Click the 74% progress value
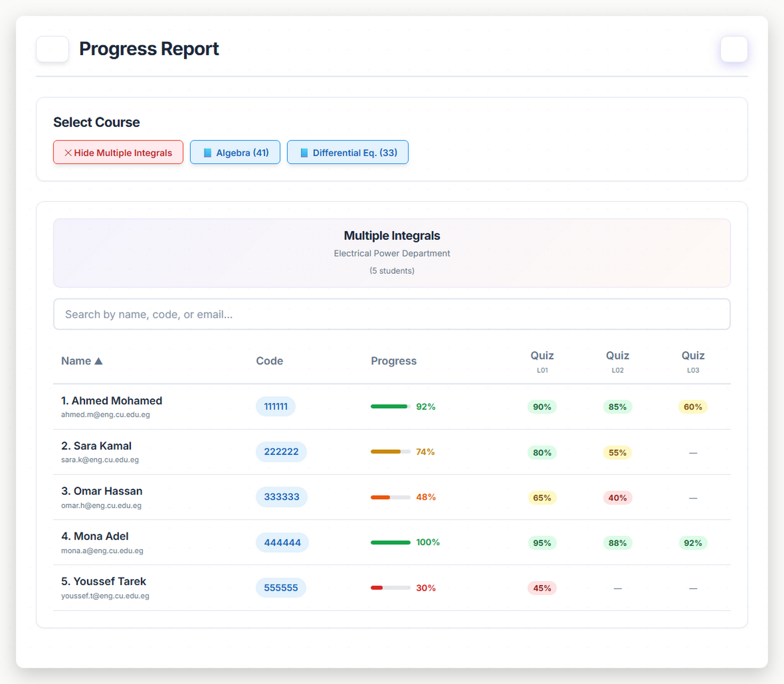784x684 pixels. coord(426,452)
